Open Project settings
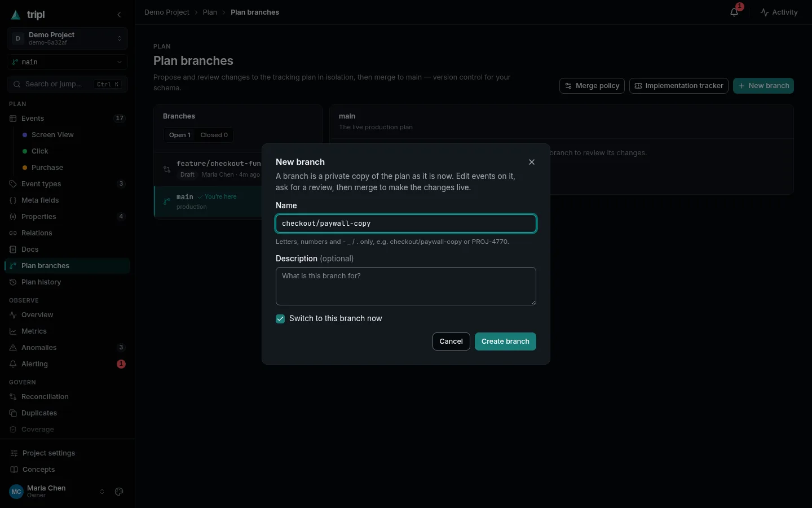The height and width of the screenshot is (508, 812). pos(68,453)
